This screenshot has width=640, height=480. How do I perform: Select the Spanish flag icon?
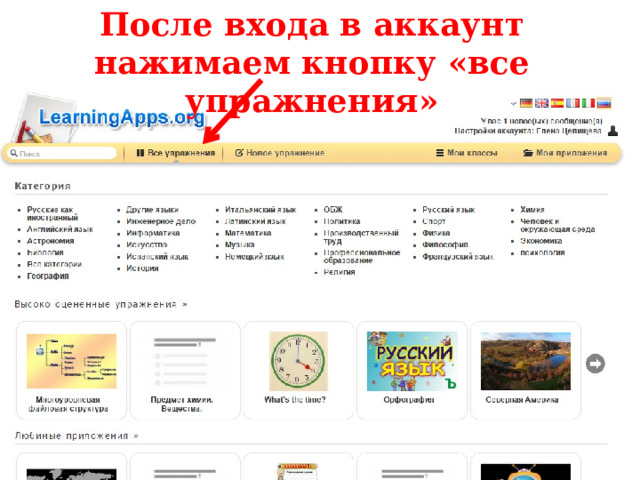pyautogui.click(x=557, y=103)
